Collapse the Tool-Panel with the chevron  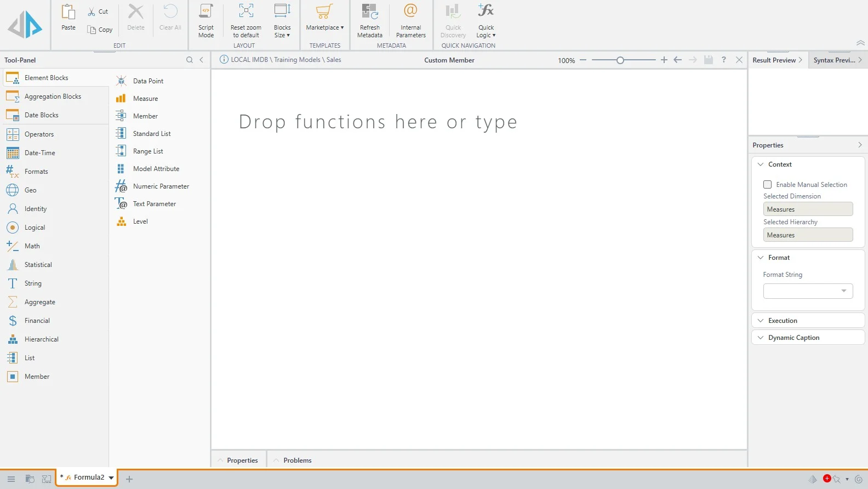coord(202,60)
